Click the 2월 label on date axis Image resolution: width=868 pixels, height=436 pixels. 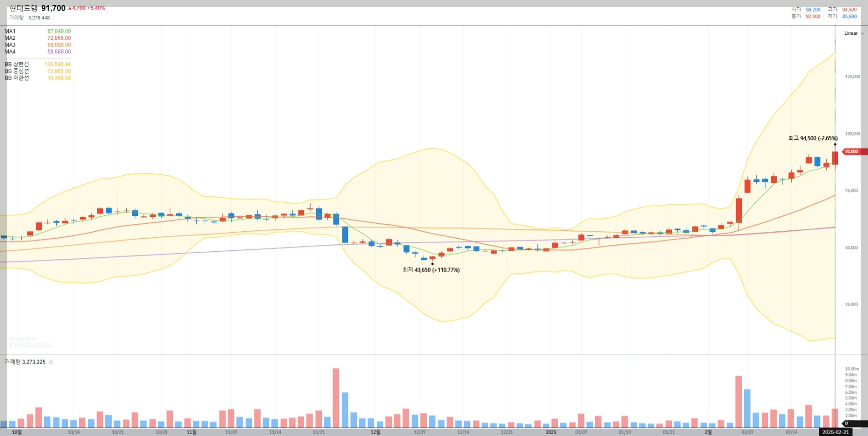[x=708, y=432]
